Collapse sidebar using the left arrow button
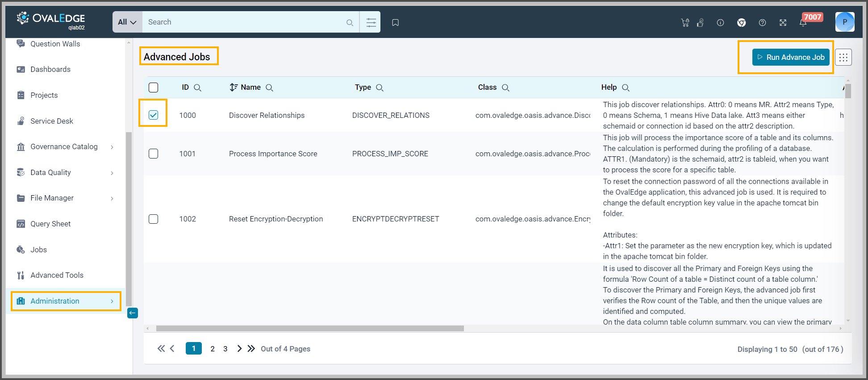 click(x=133, y=313)
